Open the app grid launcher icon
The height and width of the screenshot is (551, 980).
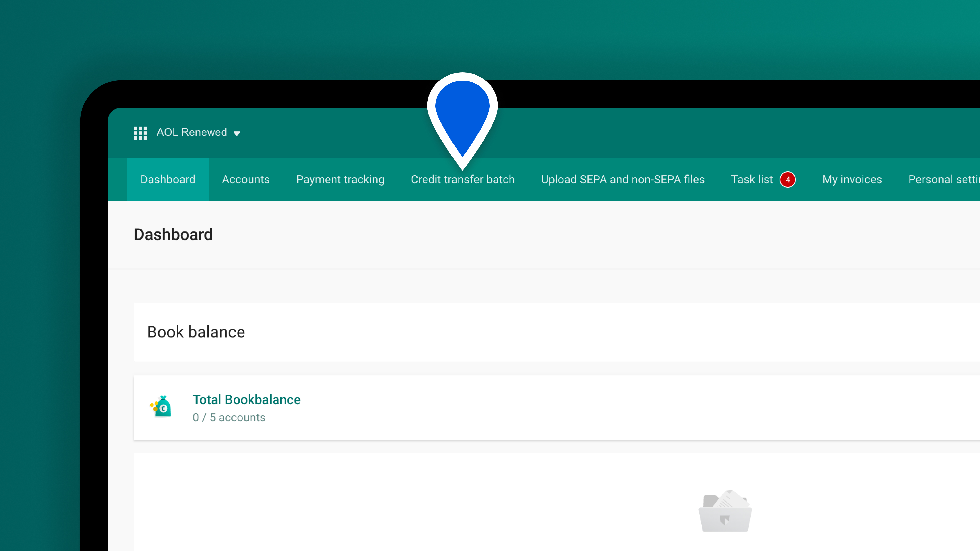tap(140, 133)
